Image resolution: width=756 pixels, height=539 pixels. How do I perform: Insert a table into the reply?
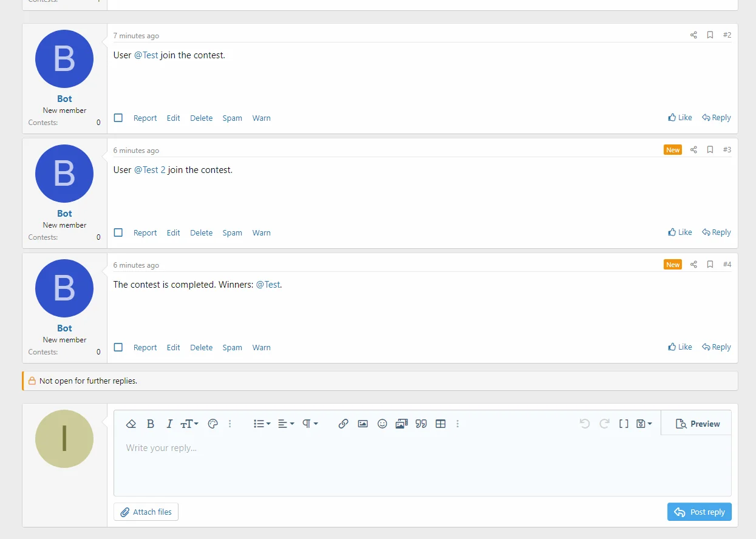coord(441,424)
